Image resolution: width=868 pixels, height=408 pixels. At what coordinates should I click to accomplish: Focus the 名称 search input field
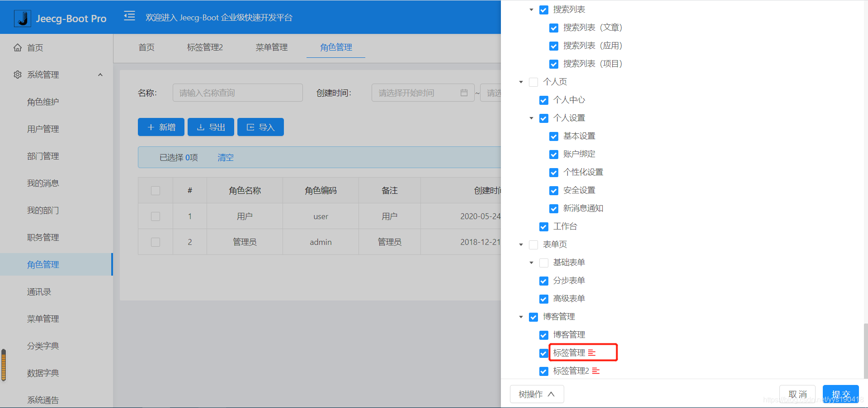[x=238, y=93]
